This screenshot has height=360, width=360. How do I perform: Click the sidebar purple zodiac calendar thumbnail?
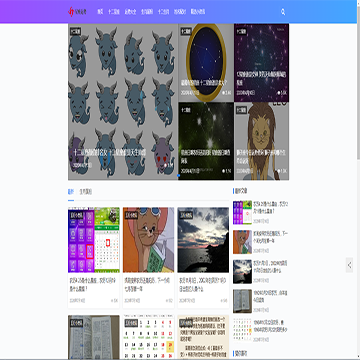pos(242,212)
